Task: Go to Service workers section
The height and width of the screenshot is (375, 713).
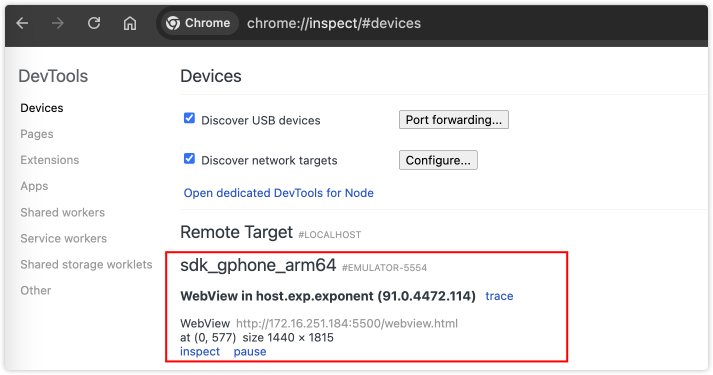Action: pyautogui.click(x=64, y=238)
